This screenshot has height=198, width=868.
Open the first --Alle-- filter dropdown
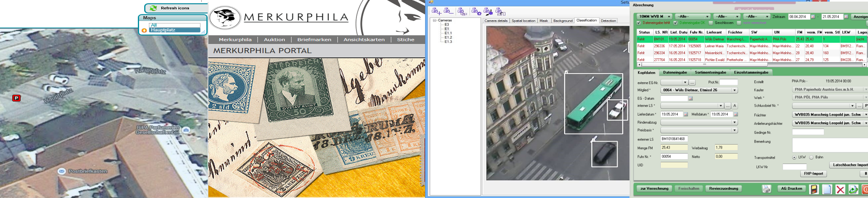point(692,17)
